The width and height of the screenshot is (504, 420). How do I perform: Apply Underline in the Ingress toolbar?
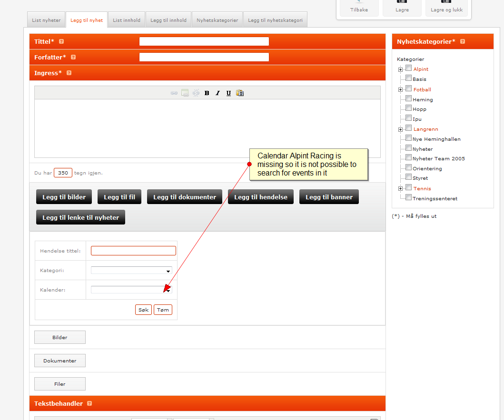tap(228, 93)
